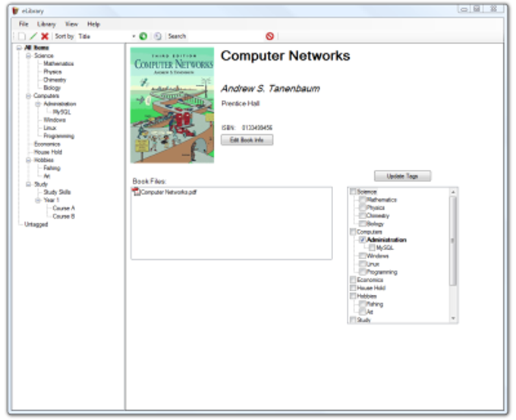Click the clock icon next to Search
The width and height of the screenshot is (516, 420).
pyautogui.click(x=158, y=36)
